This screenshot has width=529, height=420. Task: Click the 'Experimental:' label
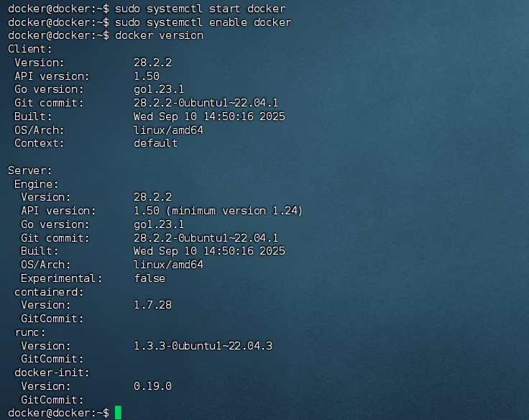(61, 278)
